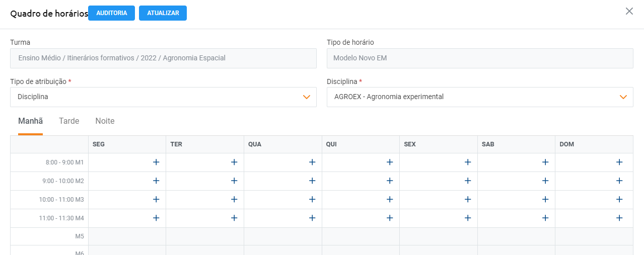Screen dimensions: 644x255
Task: Click the SEX column header
Action: pyautogui.click(x=438, y=144)
